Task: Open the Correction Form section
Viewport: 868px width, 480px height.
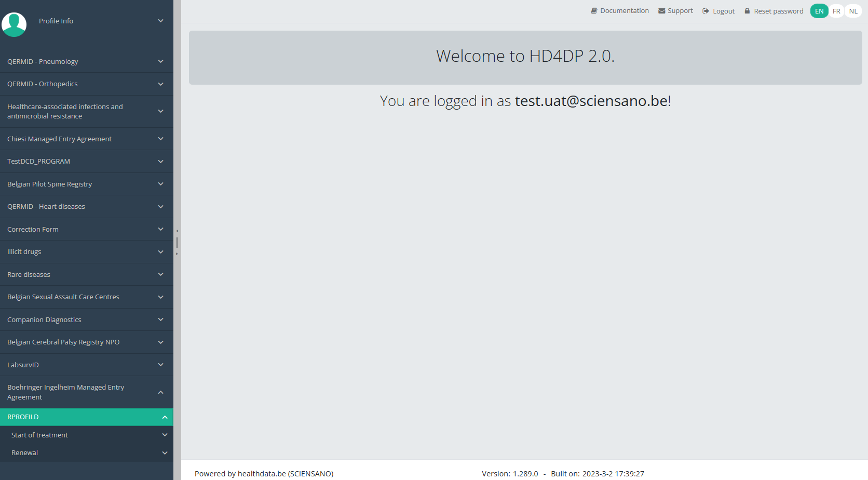Action: tap(33, 229)
